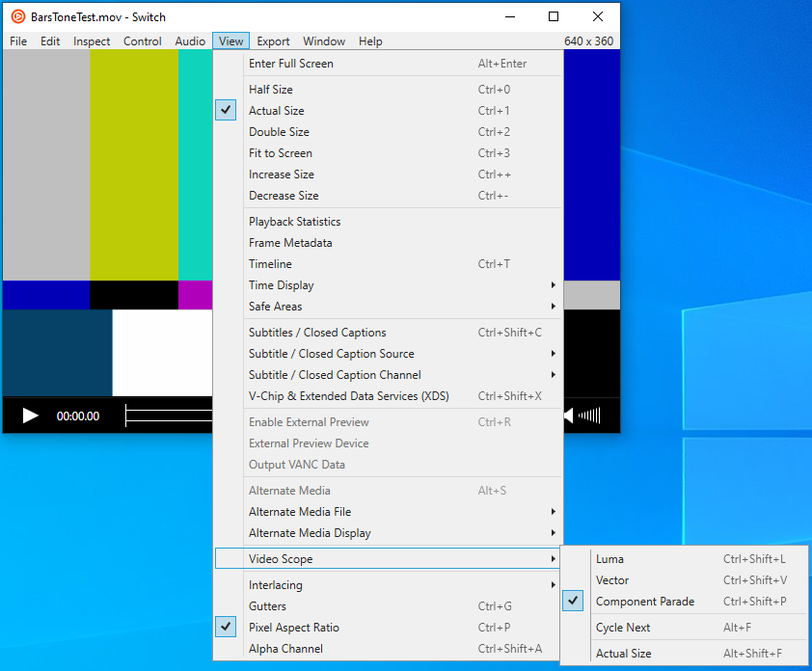Viewport: 812px width, 671px height.
Task: Expand Alternate Media File submenu
Action: click(388, 512)
